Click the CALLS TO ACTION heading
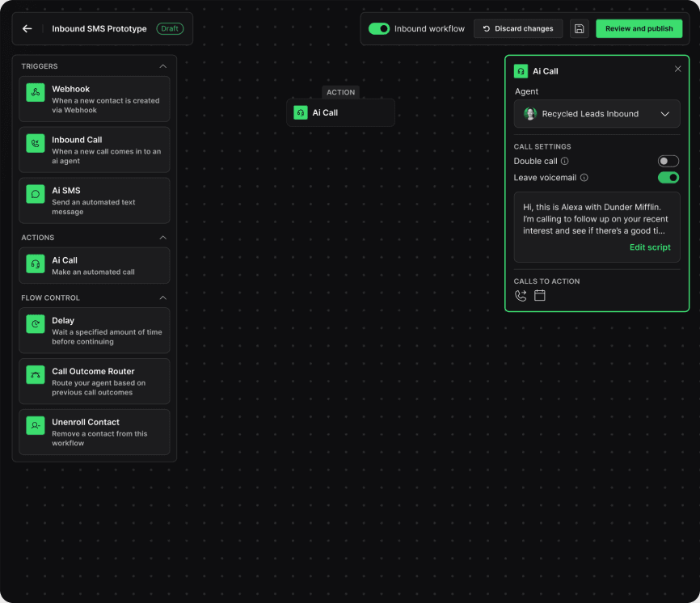Image resolution: width=700 pixels, height=603 pixels. pos(546,281)
